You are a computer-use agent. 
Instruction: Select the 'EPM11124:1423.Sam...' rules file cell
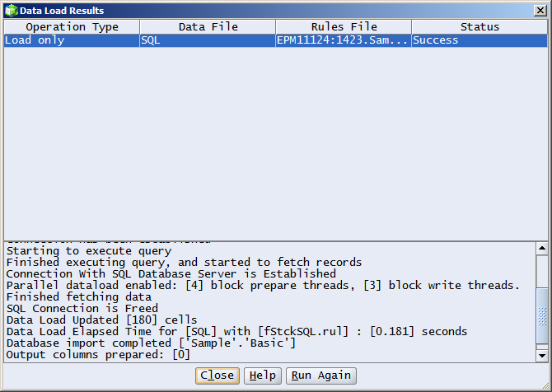pos(344,40)
